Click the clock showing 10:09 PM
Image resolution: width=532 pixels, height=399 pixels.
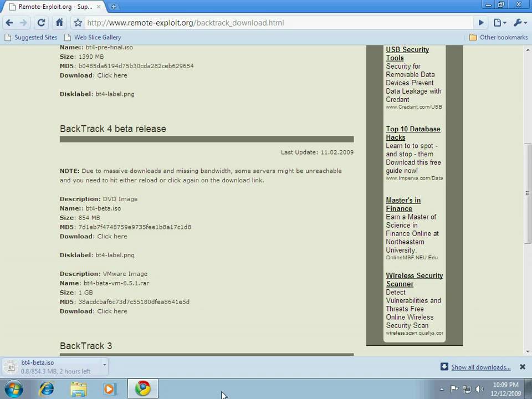(505, 389)
